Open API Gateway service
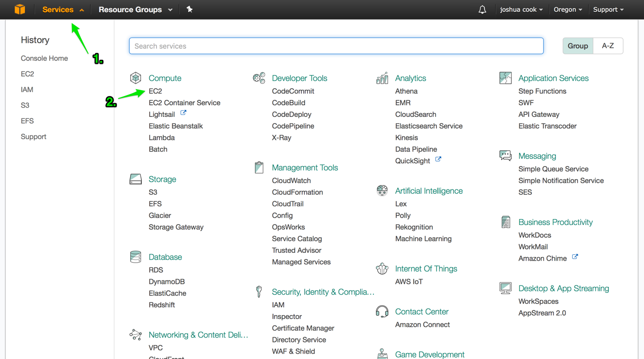The width and height of the screenshot is (644, 359). click(539, 114)
